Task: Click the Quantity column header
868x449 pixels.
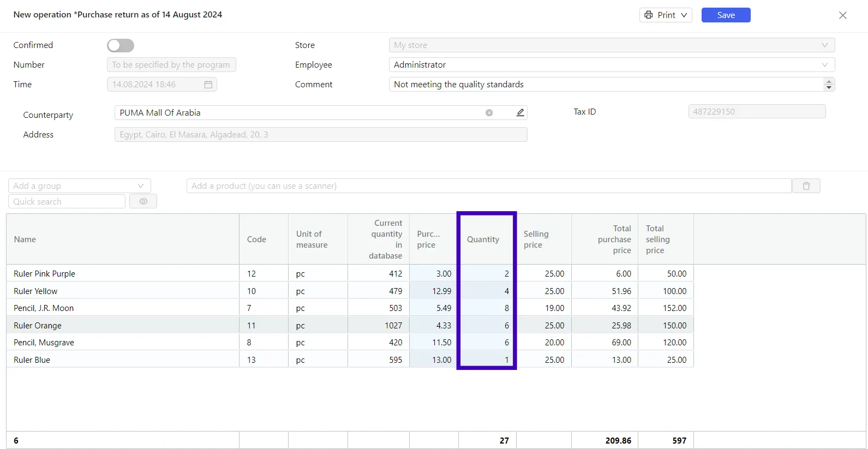Action: [x=487, y=240]
